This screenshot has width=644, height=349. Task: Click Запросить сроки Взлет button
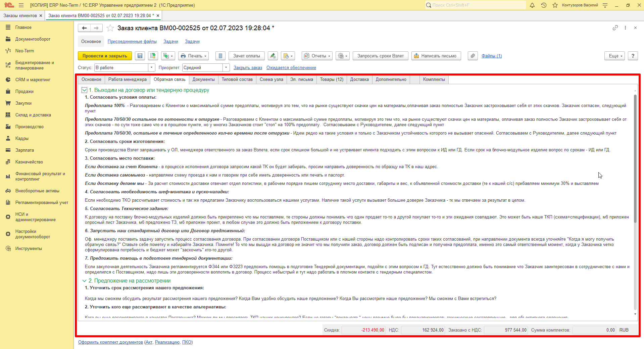[381, 56]
